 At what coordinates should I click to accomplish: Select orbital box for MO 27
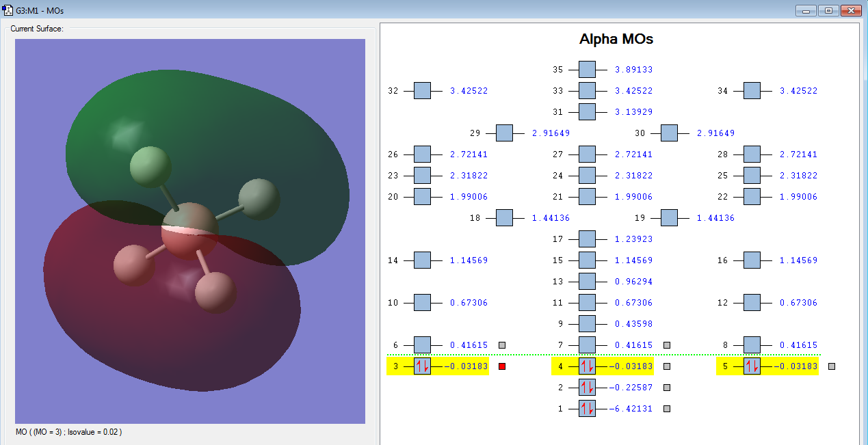pos(587,154)
